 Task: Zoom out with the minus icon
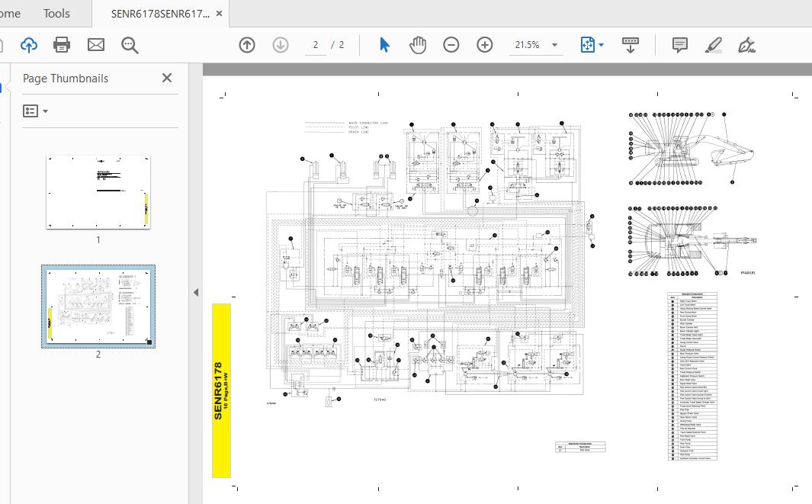451,45
